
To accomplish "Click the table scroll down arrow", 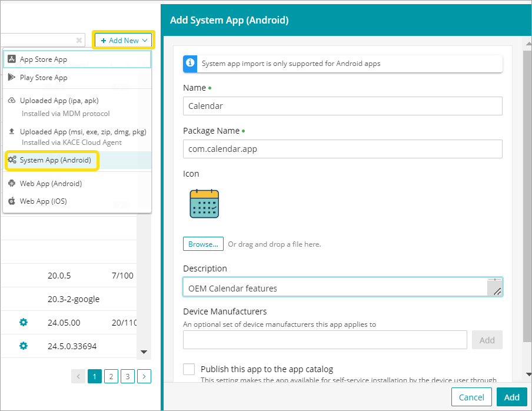I will [143, 352].
